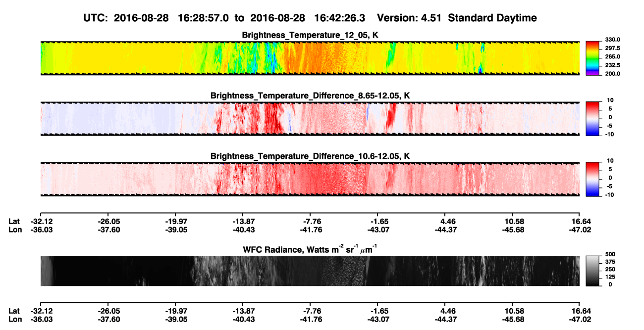Click latitude '-7.76' on the axis above WFC Radiance
The image size is (644, 330).
point(311,222)
